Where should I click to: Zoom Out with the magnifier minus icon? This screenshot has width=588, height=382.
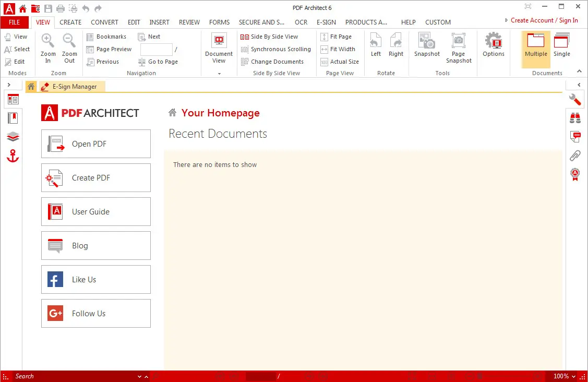(x=69, y=49)
